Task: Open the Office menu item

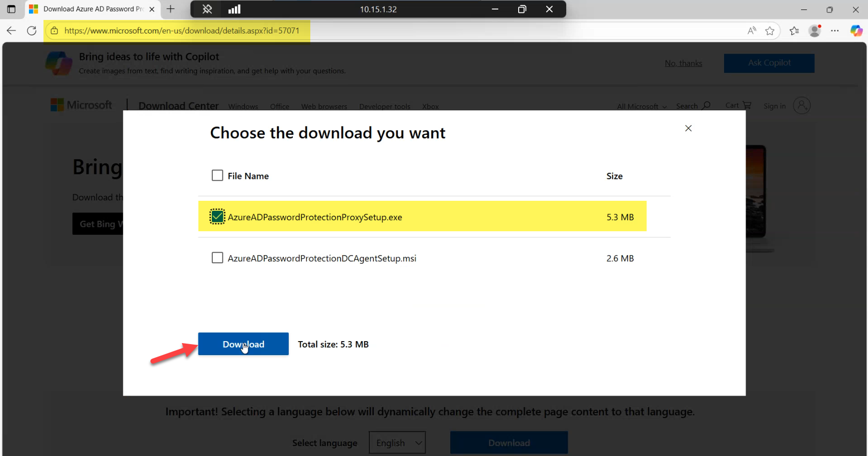Action: coord(280,106)
